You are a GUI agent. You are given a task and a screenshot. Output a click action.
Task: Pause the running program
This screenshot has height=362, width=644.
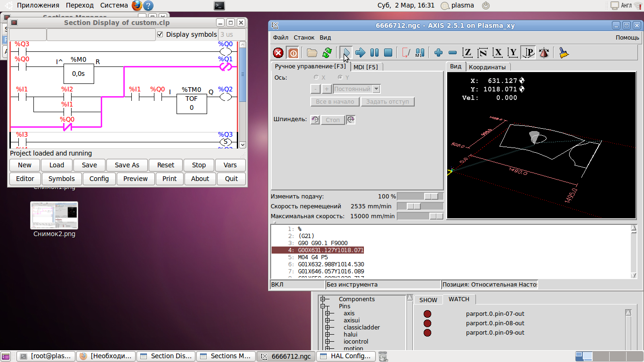374,53
